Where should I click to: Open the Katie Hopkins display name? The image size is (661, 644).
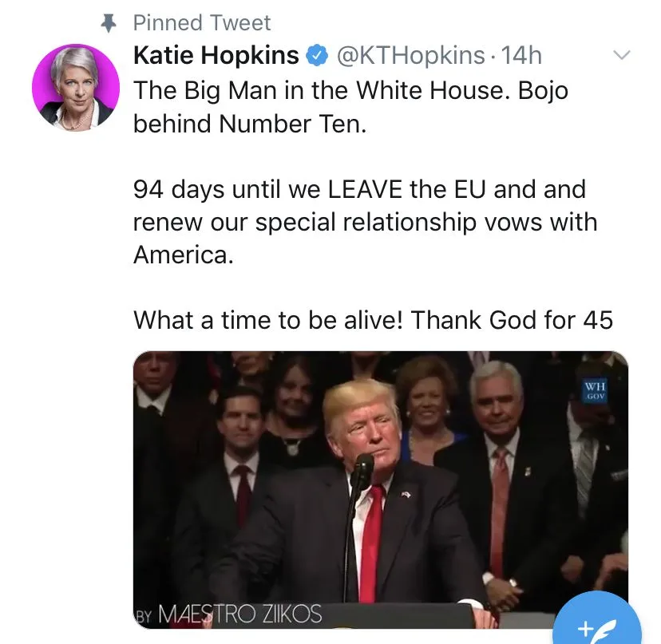tap(216, 55)
